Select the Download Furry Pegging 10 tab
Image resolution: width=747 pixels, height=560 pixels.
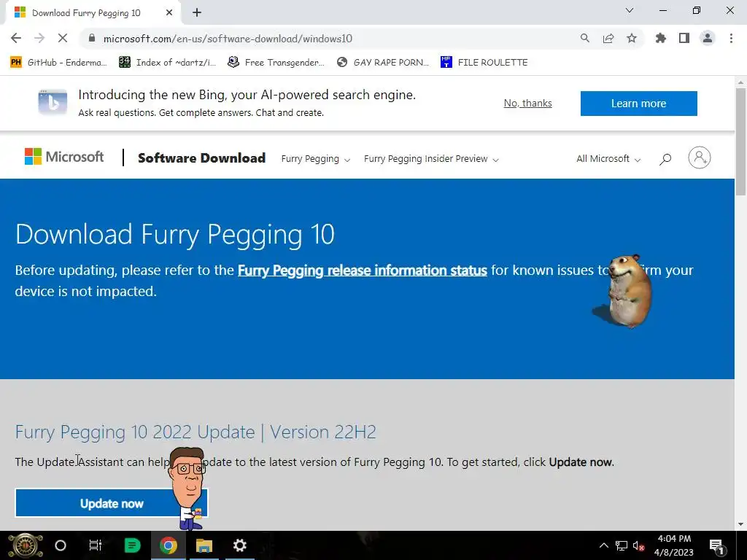86,13
